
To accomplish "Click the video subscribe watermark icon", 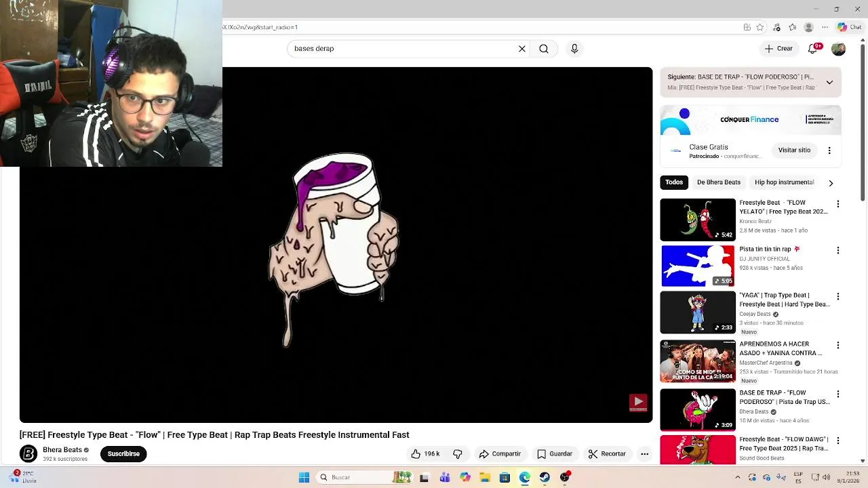I will pyautogui.click(x=638, y=403).
